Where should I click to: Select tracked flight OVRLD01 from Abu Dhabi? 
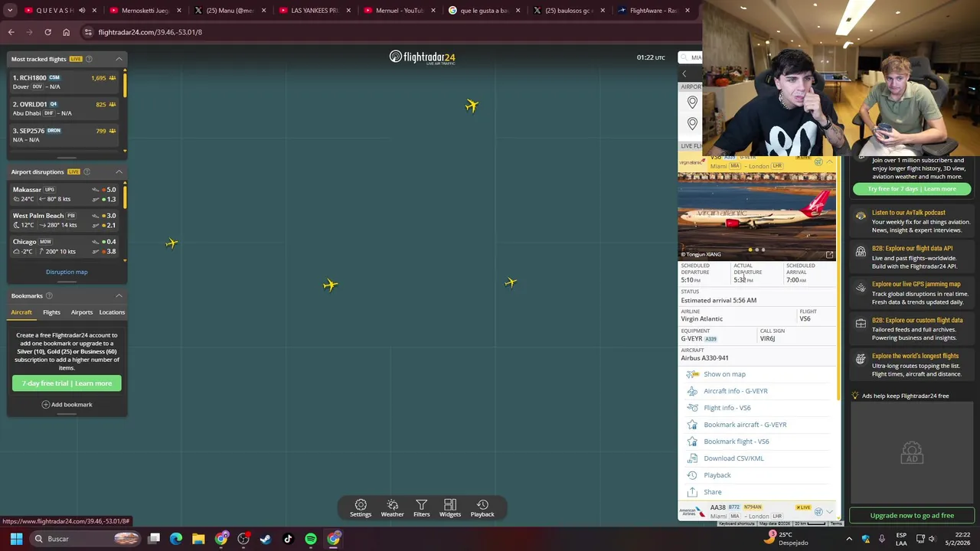click(66, 109)
